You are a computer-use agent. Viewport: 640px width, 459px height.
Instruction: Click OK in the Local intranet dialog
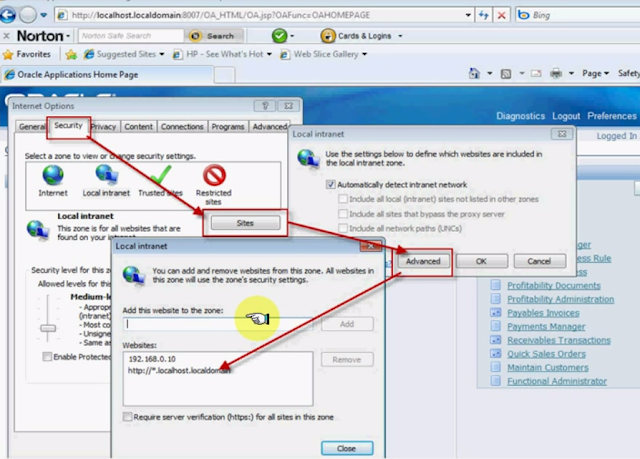(x=482, y=261)
